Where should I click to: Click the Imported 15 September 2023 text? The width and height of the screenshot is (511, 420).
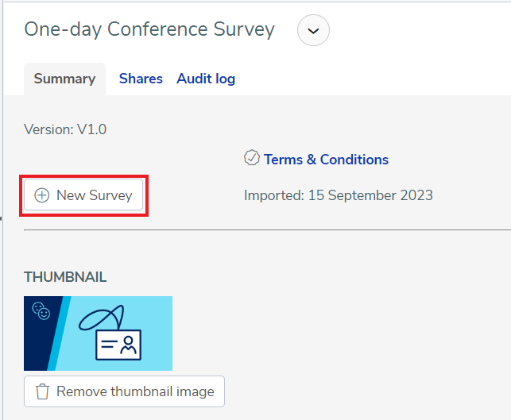(x=339, y=195)
